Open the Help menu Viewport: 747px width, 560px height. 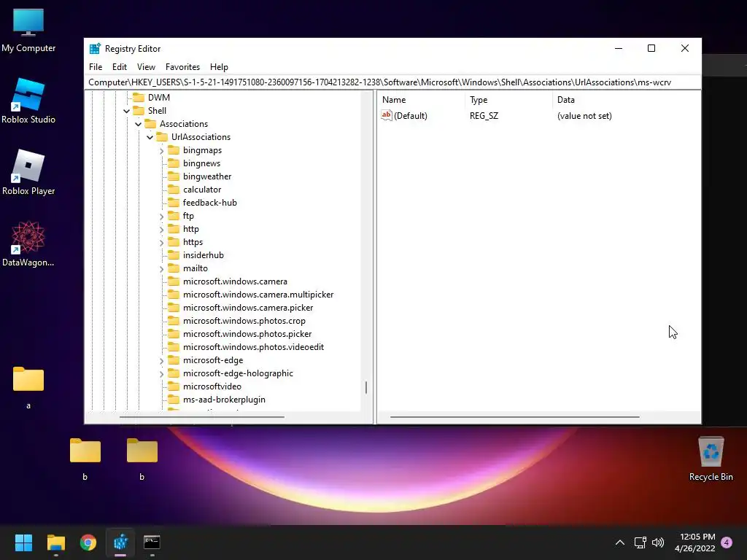pyautogui.click(x=219, y=67)
